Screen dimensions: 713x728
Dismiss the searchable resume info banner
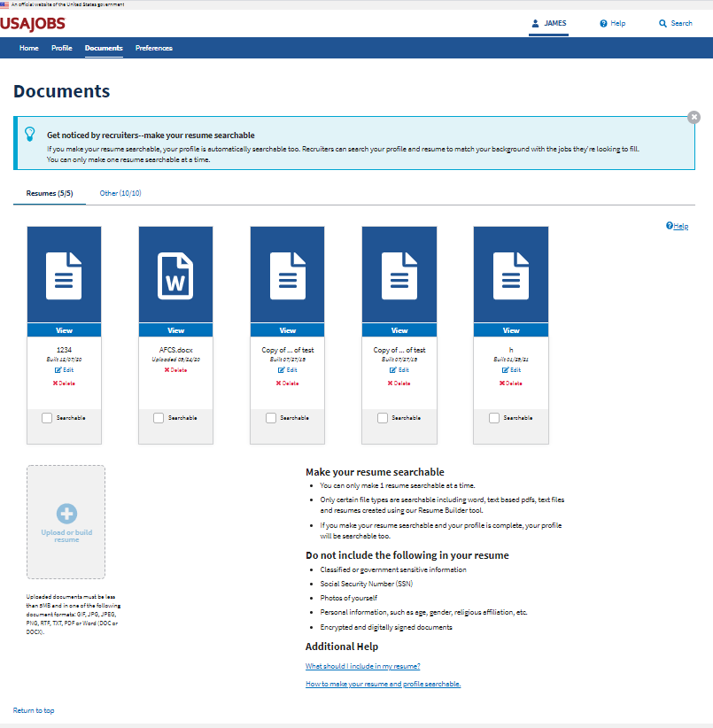point(694,117)
